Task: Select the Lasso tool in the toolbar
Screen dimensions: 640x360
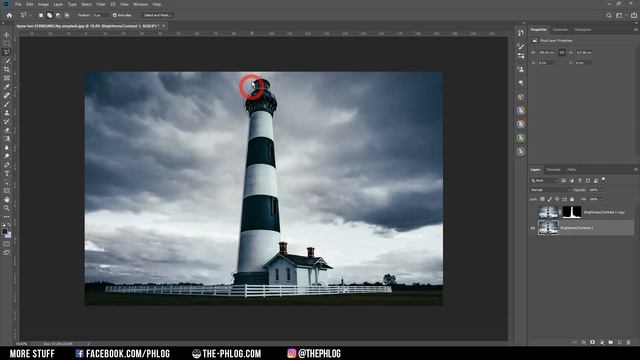Action: click(7, 52)
